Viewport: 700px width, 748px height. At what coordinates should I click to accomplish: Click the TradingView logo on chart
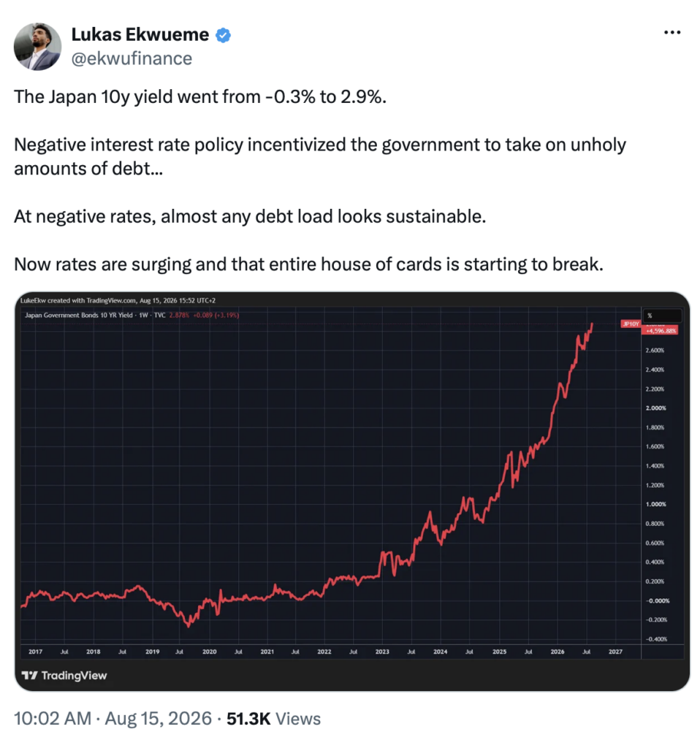tap(64, 676)
